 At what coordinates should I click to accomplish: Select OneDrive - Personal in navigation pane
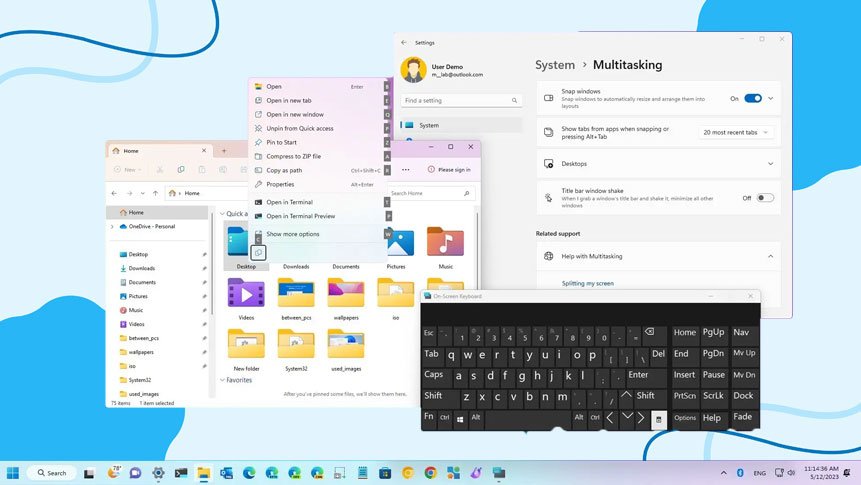pos(151,226)
